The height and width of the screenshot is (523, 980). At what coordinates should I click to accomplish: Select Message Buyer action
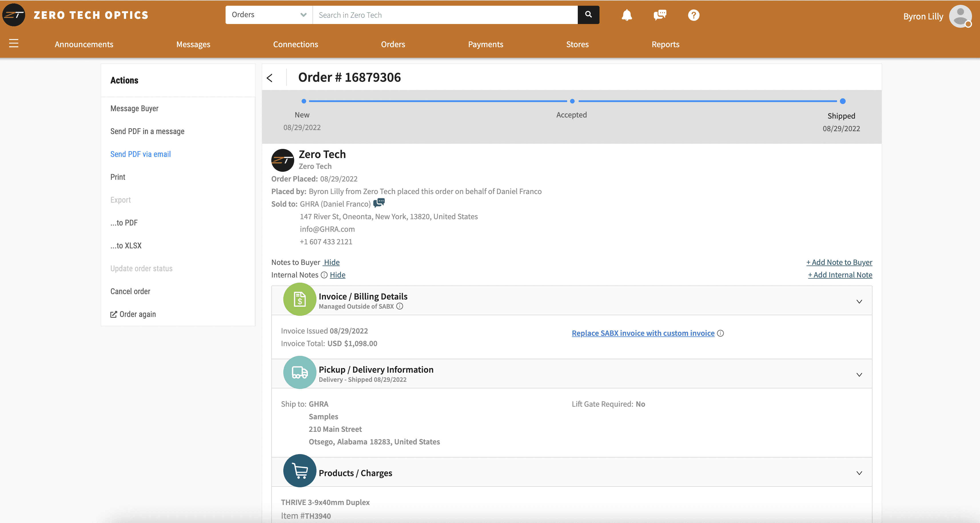click(x=134, y=108)
